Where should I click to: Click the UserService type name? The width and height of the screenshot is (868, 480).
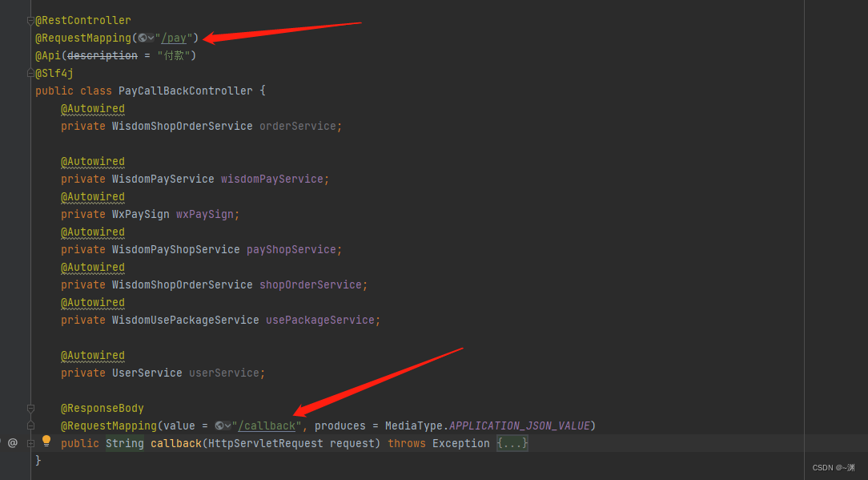147,373
